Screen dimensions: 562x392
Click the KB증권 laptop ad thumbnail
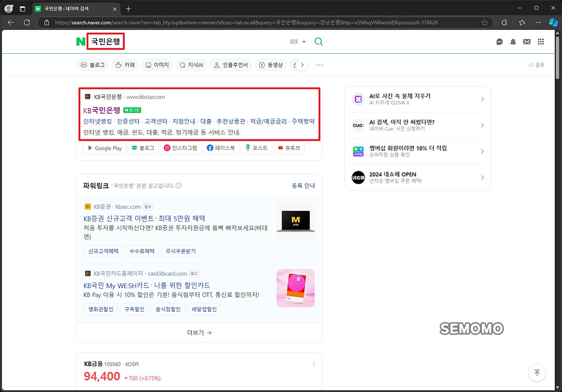(x=295, y=221)
